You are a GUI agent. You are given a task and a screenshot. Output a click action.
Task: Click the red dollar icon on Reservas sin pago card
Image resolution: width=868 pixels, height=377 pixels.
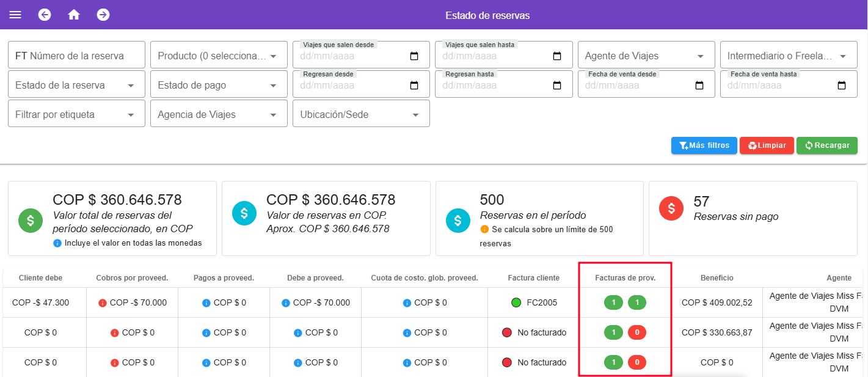[671, 208]
